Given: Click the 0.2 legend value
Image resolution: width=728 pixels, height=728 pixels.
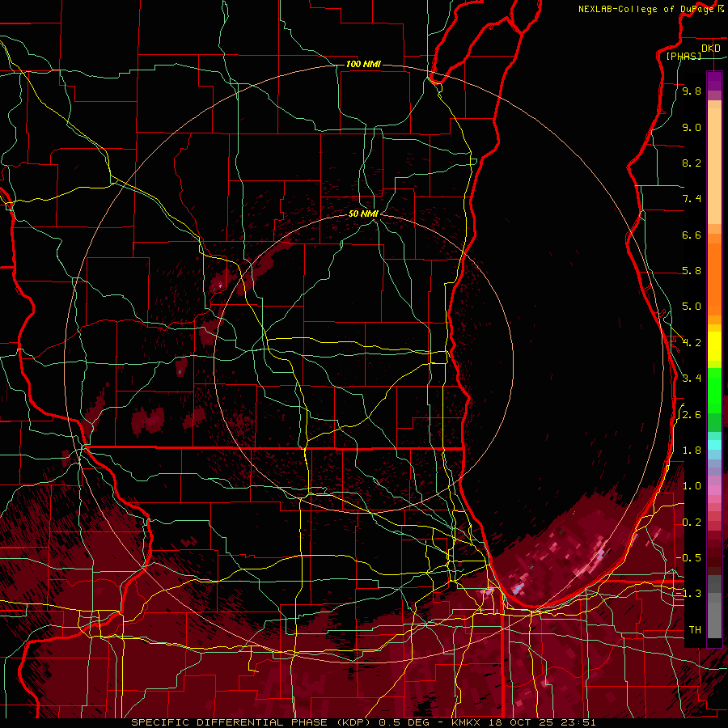Looking at the screenshot, I should (692, 523).
